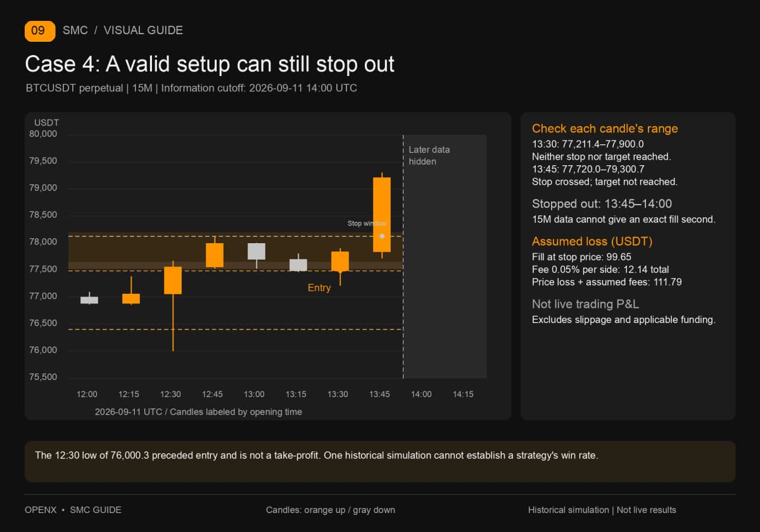This screenshot has width=760, height=532.
Task: Click the gray candle at 12:00
Action: pyautogui.click(x=89, y=300)
